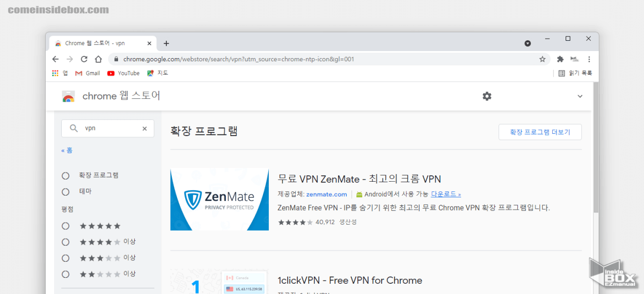Click the Android에서 사용 가능 label

click(x=397, y=194)
